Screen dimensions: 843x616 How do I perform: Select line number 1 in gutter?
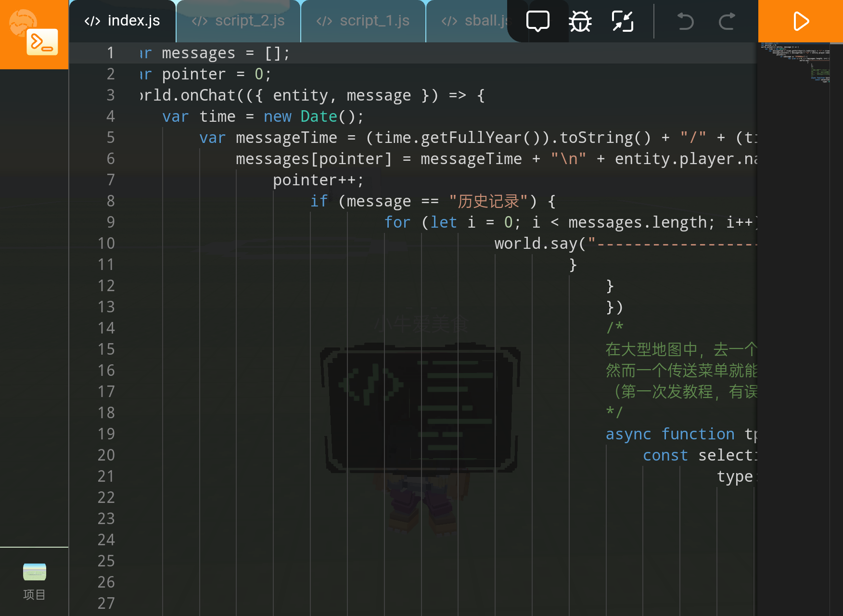click(x=111, y=53)
